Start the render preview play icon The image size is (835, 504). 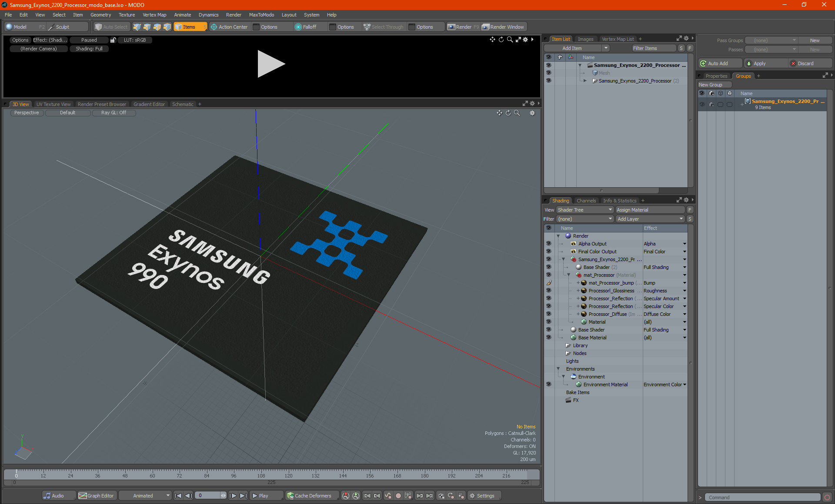271,64
